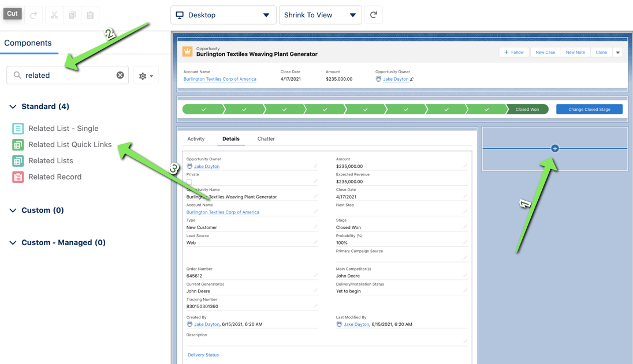
Task: Collapse the Standard (4) section
Action: [13, 106]
